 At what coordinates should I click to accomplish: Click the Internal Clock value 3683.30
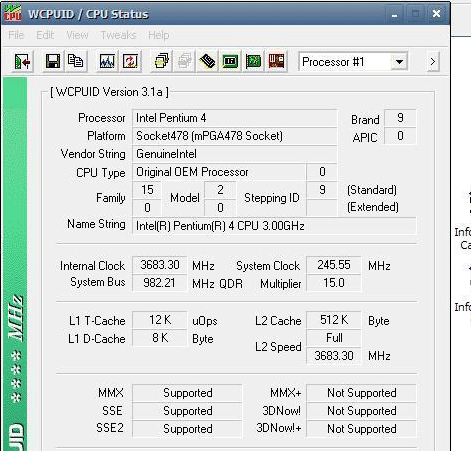[160, 265]
